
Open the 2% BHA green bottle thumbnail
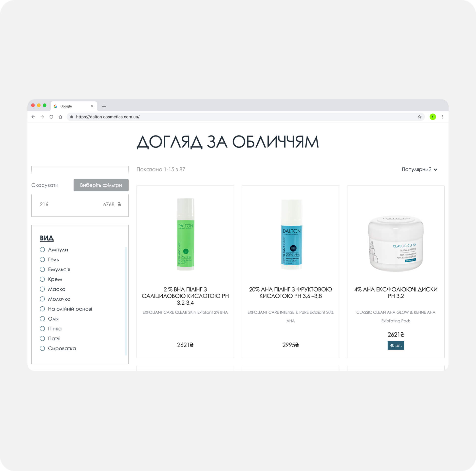point(185,234)
